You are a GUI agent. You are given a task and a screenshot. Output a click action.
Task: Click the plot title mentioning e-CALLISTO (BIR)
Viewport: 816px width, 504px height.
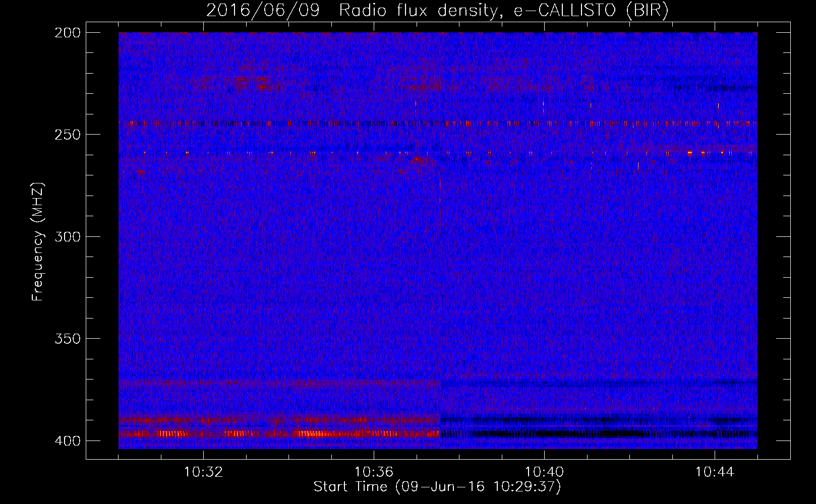coord(437,10)
